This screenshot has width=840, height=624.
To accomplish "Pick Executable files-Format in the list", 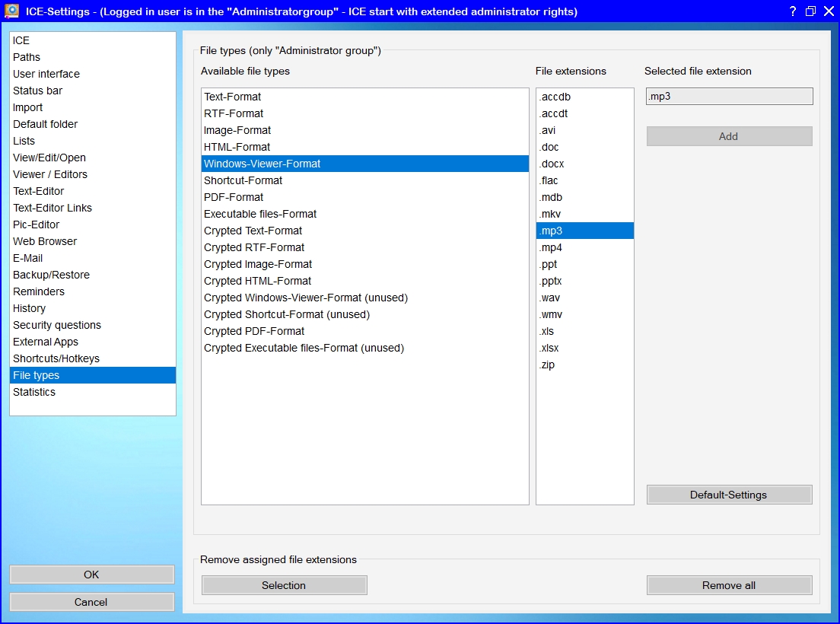I will (260, 214).
